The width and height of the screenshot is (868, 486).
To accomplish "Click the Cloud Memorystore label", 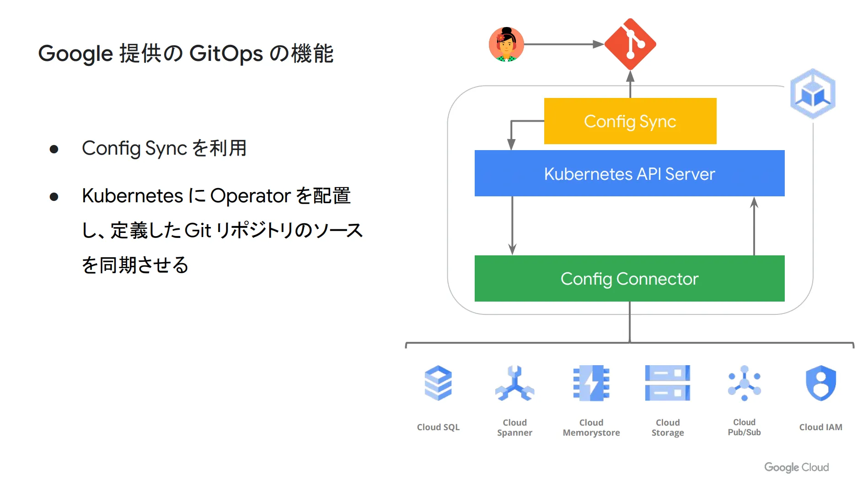I will pos(591,427).
